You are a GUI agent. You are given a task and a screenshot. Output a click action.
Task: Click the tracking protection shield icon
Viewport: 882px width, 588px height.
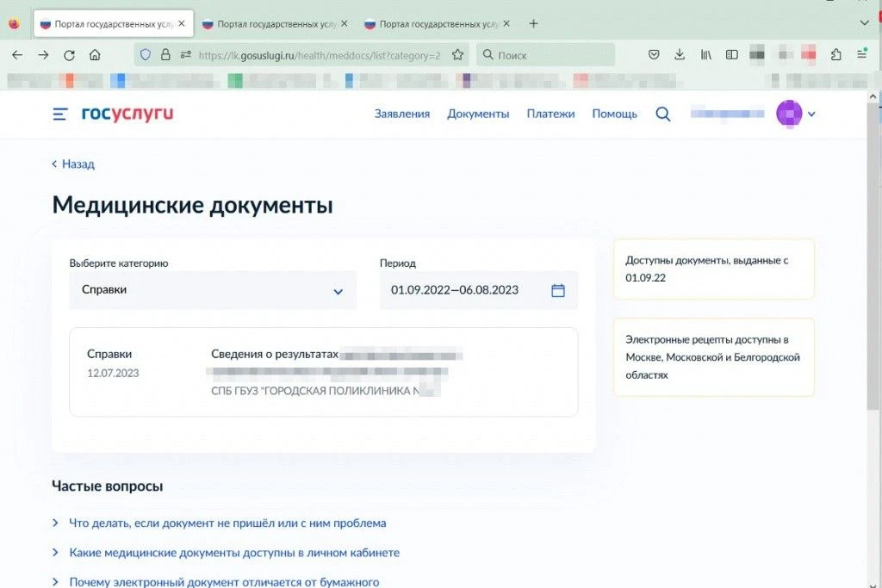click(146, 54)
